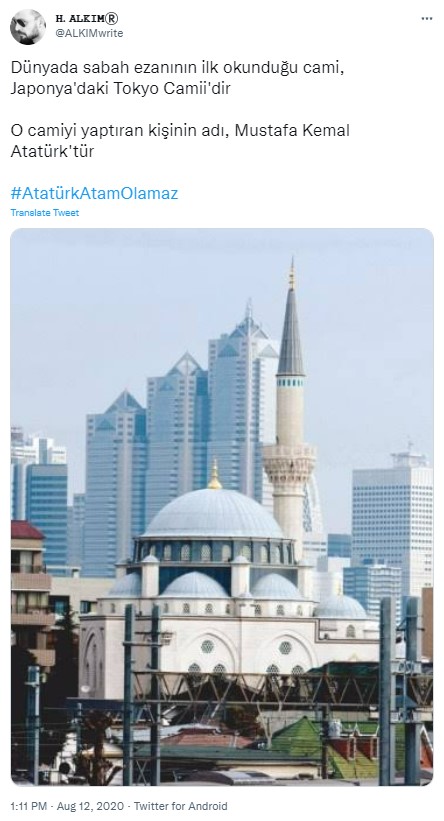Click the minaret spire in the photo
The height and width of the screenshot is (821, 444).
pos(291,319)
